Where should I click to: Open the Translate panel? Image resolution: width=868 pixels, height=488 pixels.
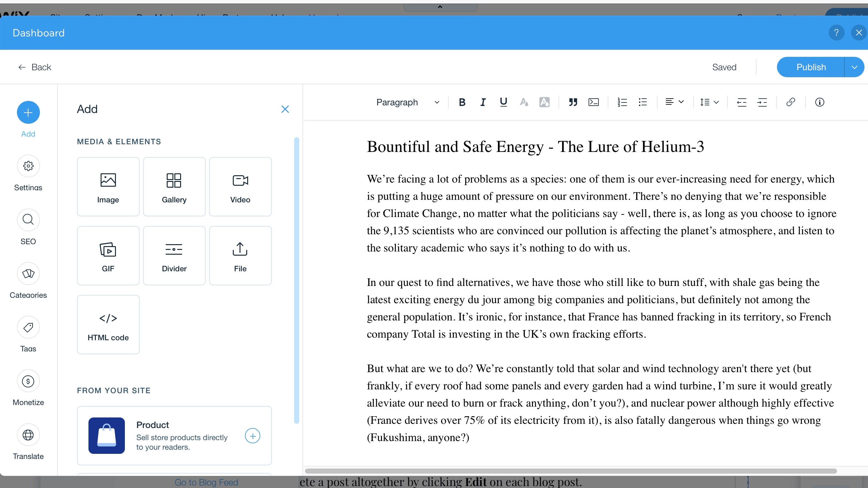click(28, 435)
